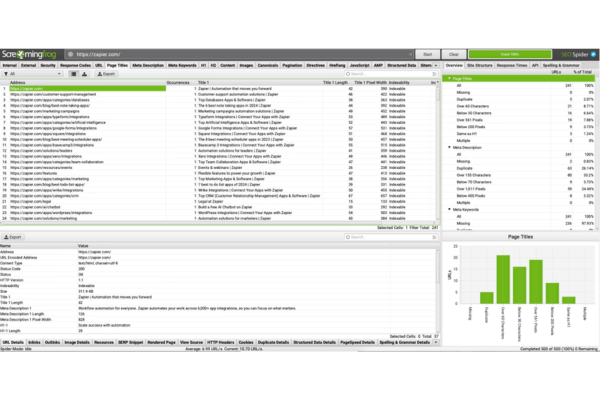The height and width of the screenshot is (400, 600).
Task: Select Duplicate under Page Titles
Action: (519, 99)
